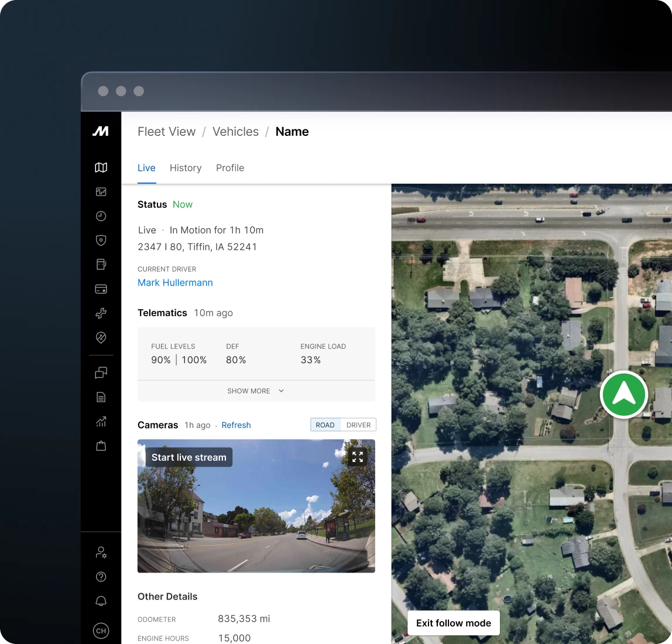Open the Dispatch compass pin icon
672x644 pixels.
click(101, 337)
